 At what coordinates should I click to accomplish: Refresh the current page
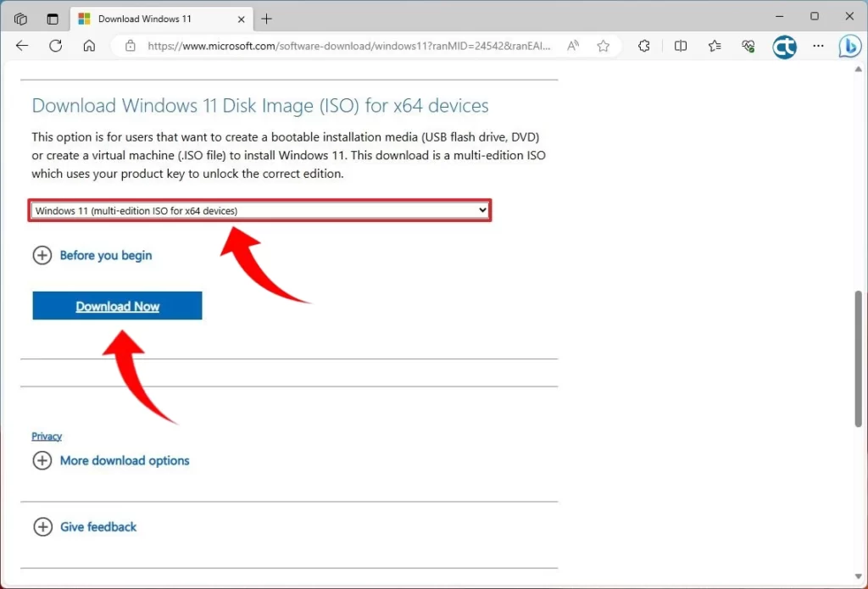click(x=55, y=46)
